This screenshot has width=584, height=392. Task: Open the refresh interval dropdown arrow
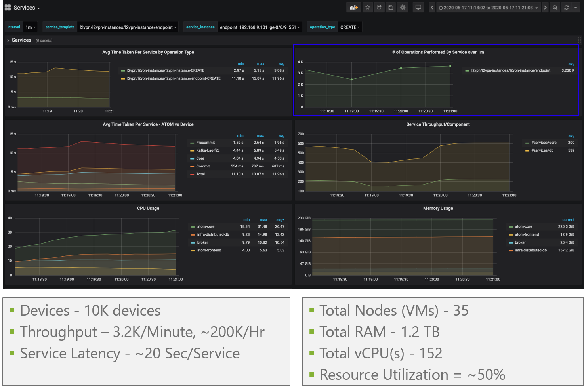(x=576, y=8)
